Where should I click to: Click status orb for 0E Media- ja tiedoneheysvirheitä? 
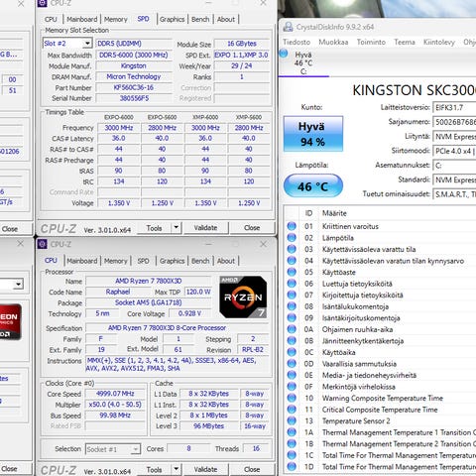(x=292, y=375)
